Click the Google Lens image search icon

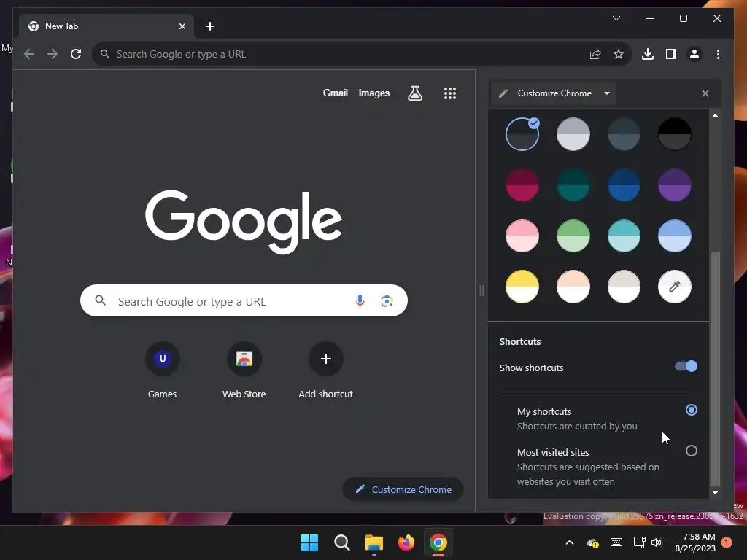click(x=387, y=301)
